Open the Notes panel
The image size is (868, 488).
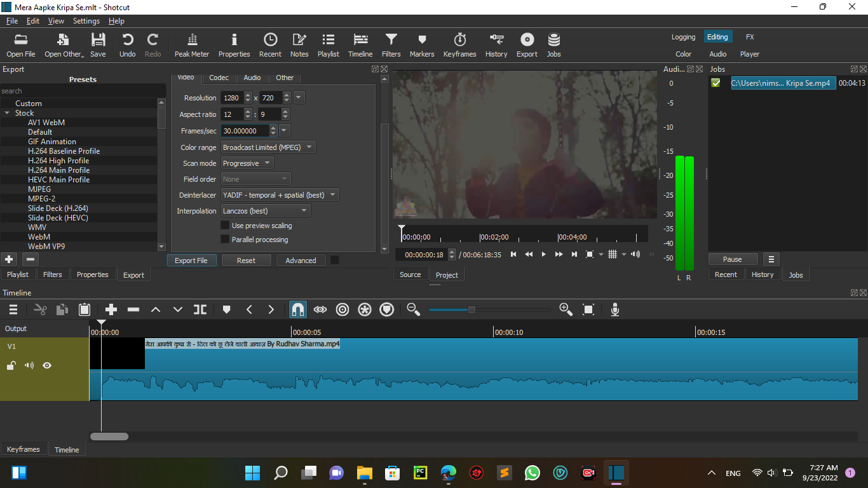click(x=299, y=44)
